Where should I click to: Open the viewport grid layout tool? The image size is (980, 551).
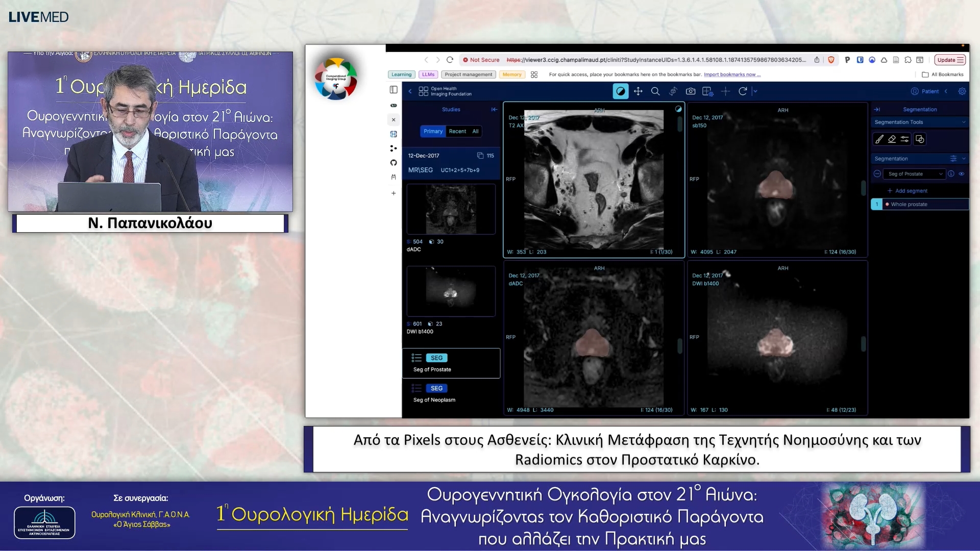(707, 91)
